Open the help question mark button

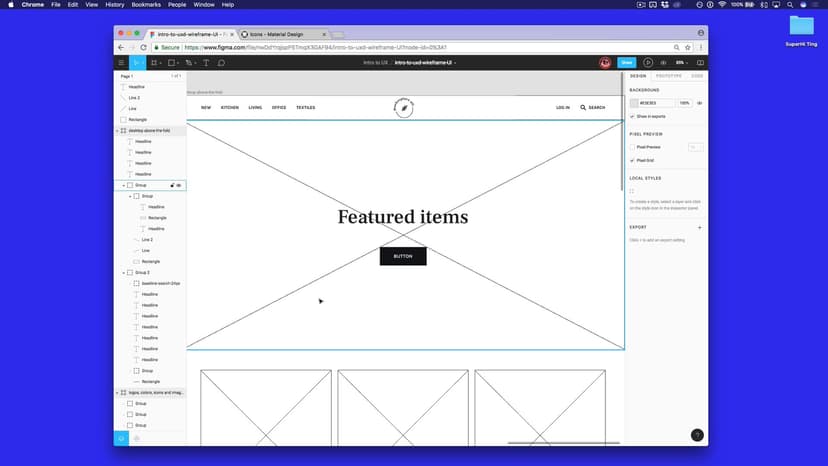click(697, 435)
